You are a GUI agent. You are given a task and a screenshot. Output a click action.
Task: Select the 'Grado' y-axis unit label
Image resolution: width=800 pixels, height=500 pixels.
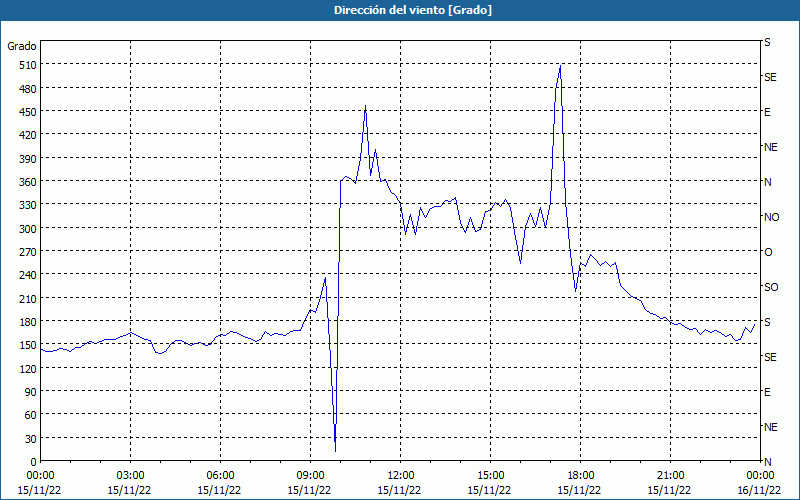click(x=22, y=46)
